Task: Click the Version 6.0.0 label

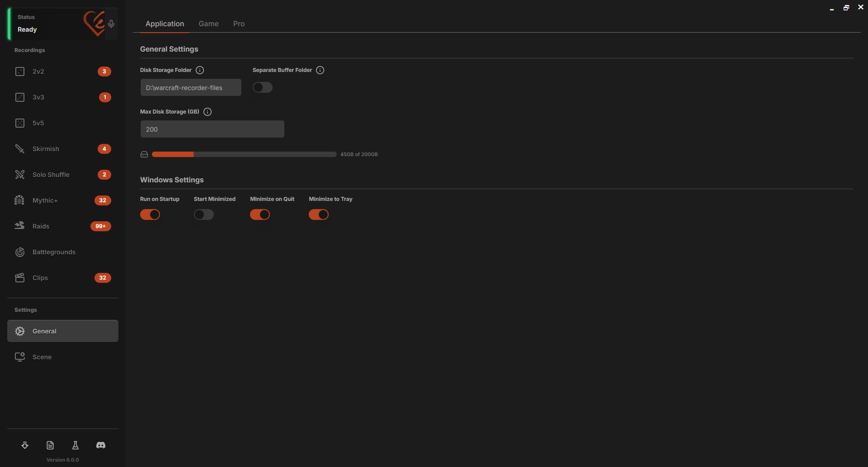Action: pyautogui.click(x=63, y=460)
